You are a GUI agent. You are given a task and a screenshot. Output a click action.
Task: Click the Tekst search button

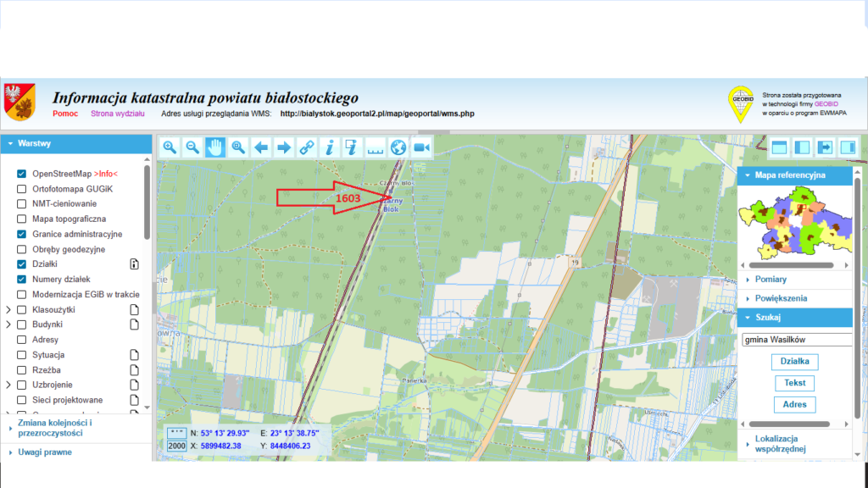pos(794,383)
